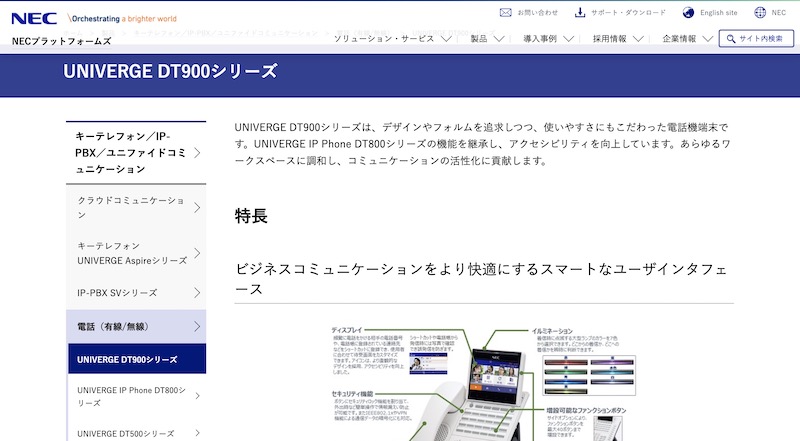800x441 pixels.
Task: Click arrow beside 電話（有線/無線）
Action: pos(197,326)
